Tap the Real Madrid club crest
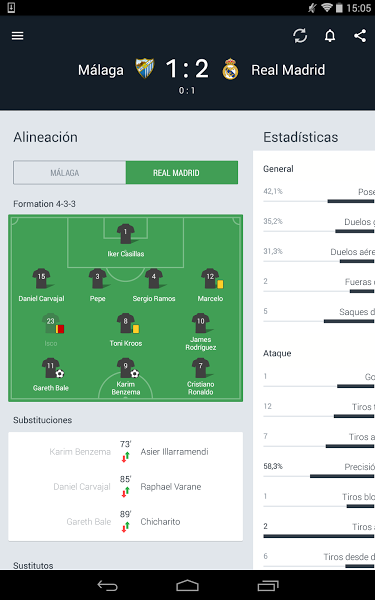 pyautogui.click(x=230, y=69)
